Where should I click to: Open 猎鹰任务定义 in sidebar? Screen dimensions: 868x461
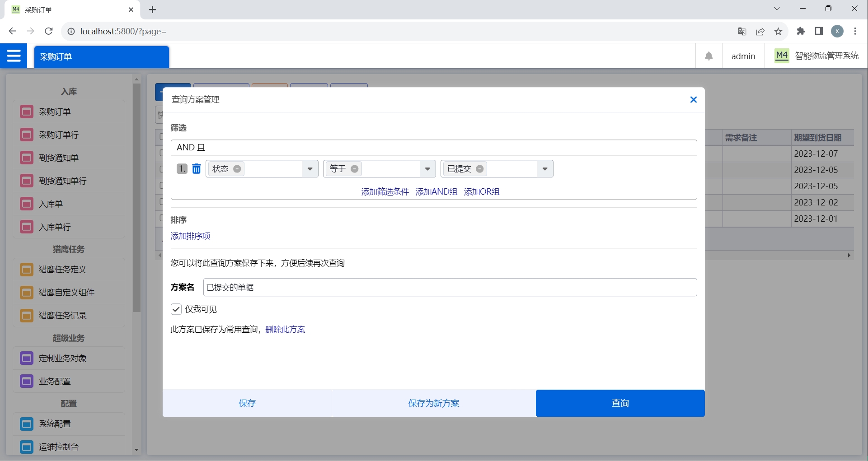point(69,270)
